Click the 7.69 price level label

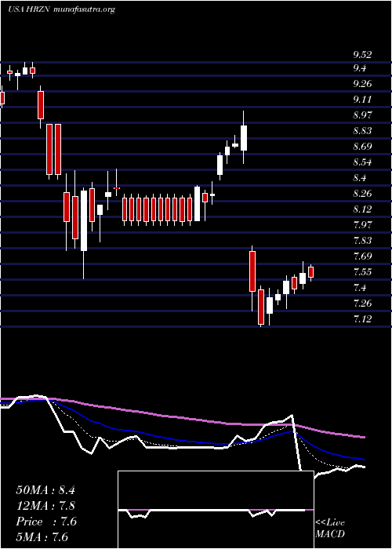(x=362, y=256)
